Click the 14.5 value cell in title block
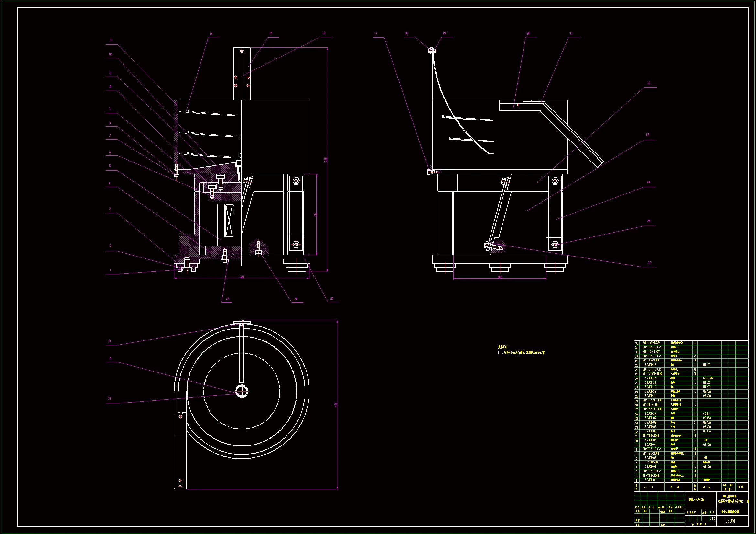 pyautogui.click(x=712, y=519)
